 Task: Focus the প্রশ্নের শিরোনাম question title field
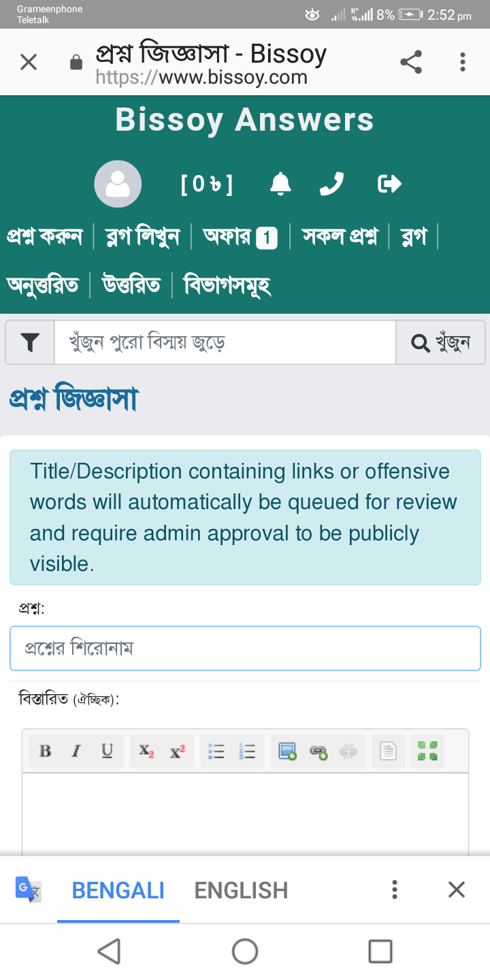click(x=245, y=649)
